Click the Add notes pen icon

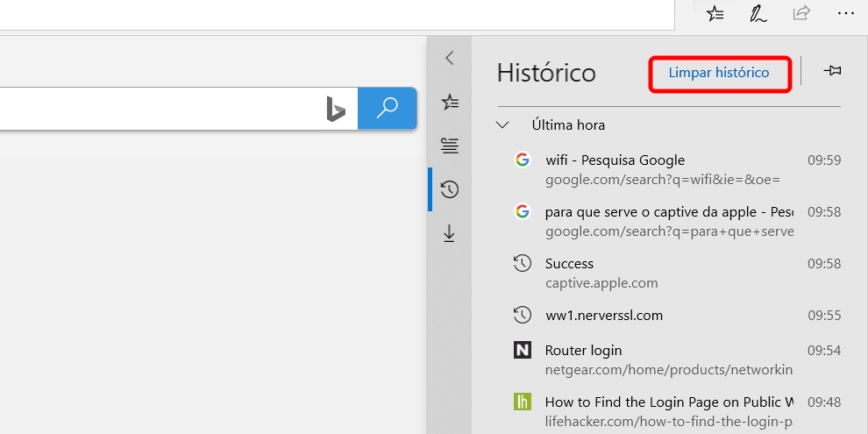tap(758, 14)
